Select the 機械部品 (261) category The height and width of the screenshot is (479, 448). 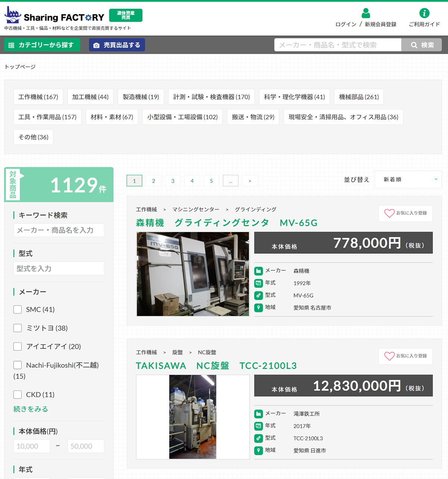pos(359,97)
